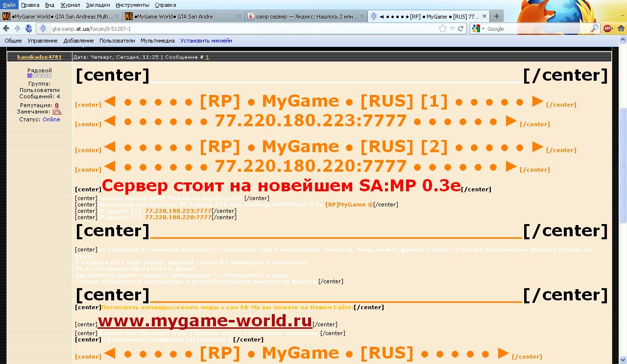Viewport: 627px width, 364px height.
Task: Open the Пользователи admin bar menu
Action: pyautogui.click(x=117, y=41)
